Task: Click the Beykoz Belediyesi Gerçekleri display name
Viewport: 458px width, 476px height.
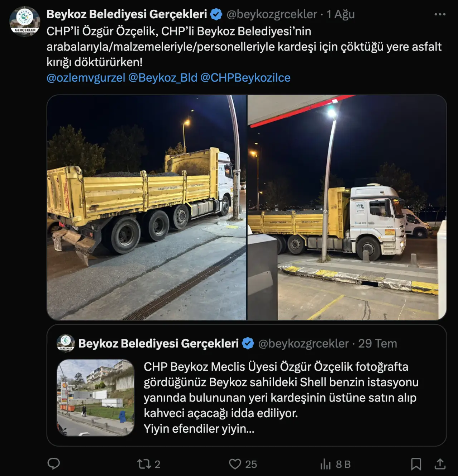Action: (127, 14)
